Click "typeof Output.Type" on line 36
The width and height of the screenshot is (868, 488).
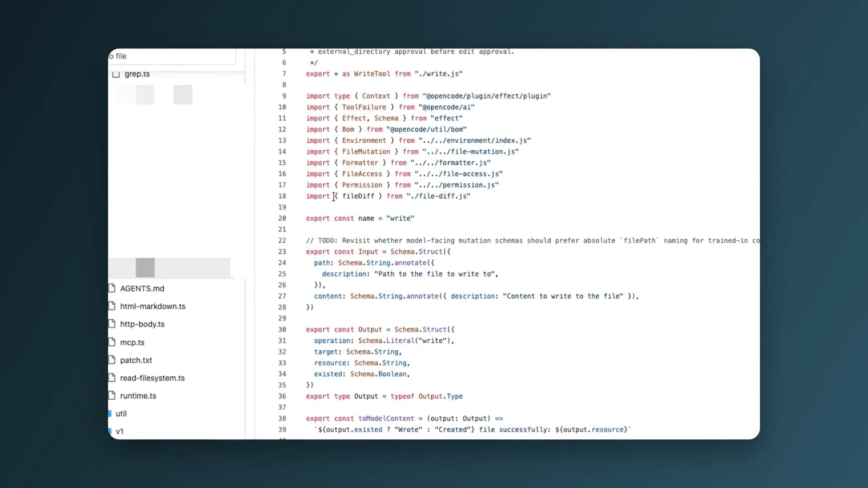tap(427, 396)
